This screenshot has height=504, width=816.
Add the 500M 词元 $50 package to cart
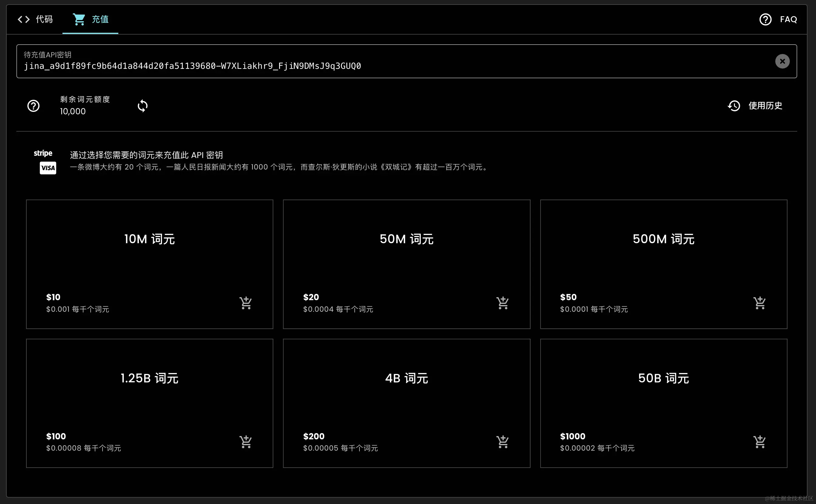(x=759, y=303)
